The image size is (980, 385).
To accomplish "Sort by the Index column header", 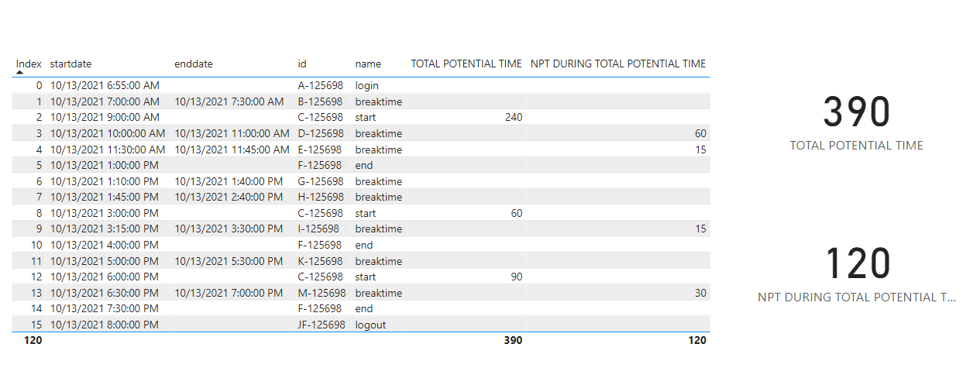I will pyautogui.click(x=29, y=64).
